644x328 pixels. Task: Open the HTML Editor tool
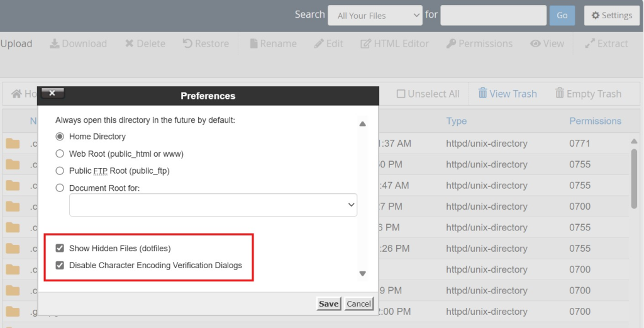coord(365,44)
